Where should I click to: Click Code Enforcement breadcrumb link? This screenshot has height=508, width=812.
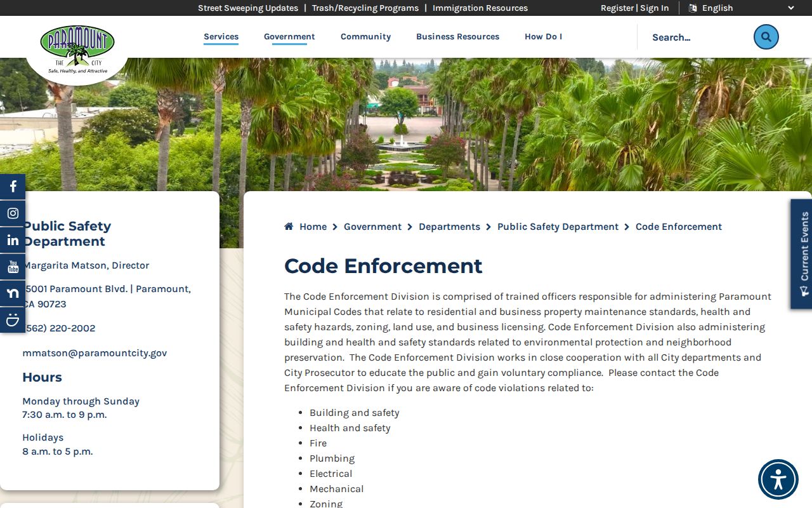(x=679, y=227)
